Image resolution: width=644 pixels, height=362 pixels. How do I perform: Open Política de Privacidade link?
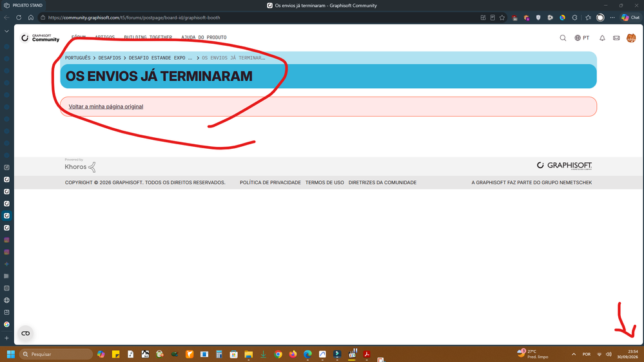coord(270,183)
